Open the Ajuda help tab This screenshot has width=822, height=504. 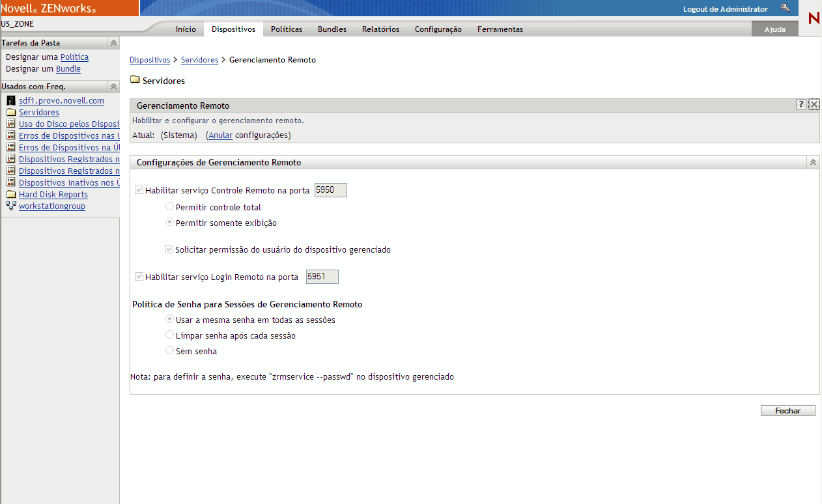tap(774, 29)
